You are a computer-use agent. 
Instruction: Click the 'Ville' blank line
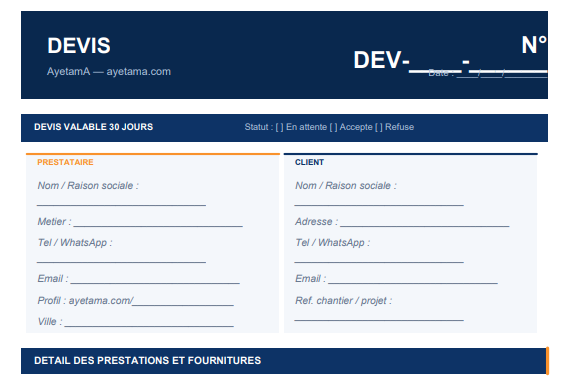[x=149, y=326]
